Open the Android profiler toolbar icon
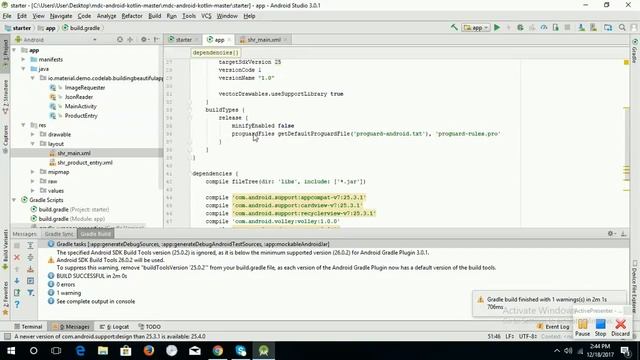This screenshot has height=360, width=640. pyautogui.click(x=544, y=27)
